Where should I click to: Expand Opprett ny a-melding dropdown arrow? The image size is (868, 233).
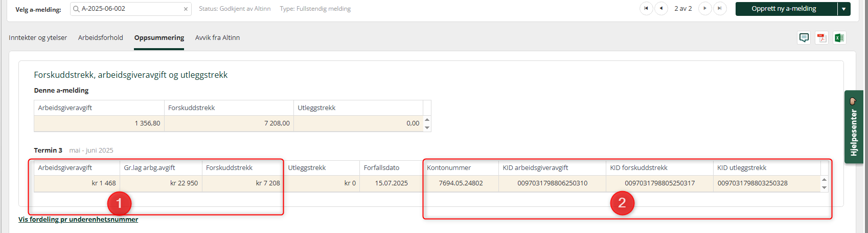(x=844, y=9)
